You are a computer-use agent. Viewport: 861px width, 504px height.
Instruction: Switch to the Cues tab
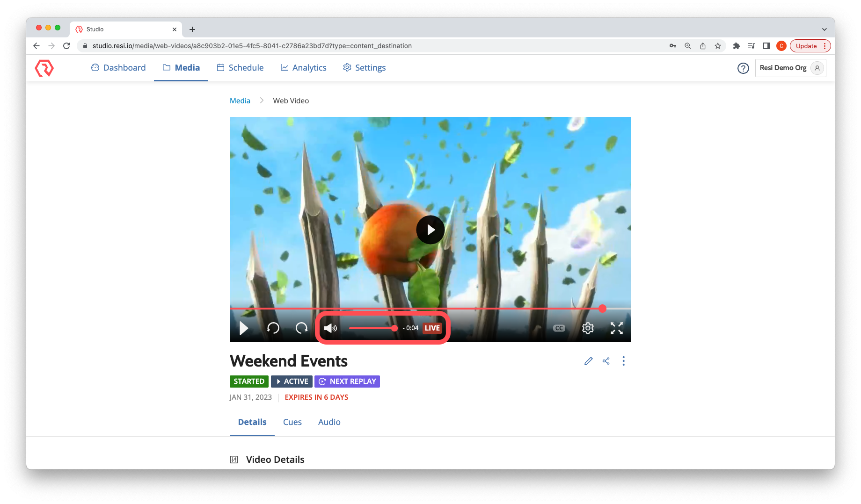point(292,422)
